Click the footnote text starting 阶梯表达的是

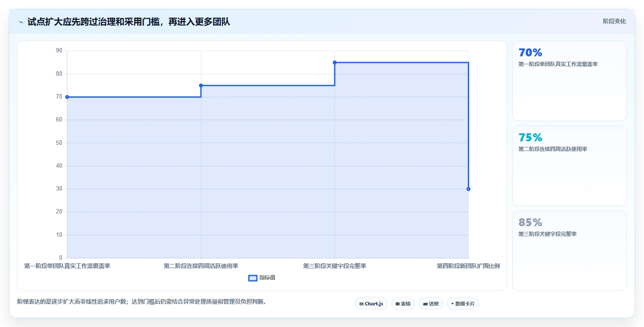point(142,301)
